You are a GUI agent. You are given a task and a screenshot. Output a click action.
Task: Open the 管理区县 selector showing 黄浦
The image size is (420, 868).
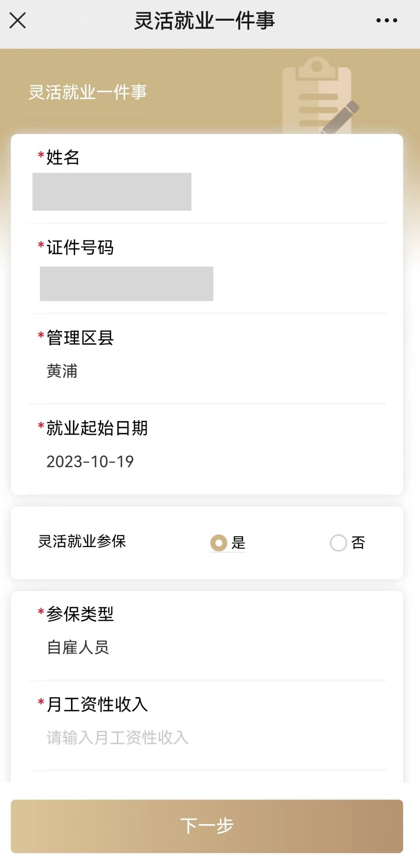pos(62,371)
